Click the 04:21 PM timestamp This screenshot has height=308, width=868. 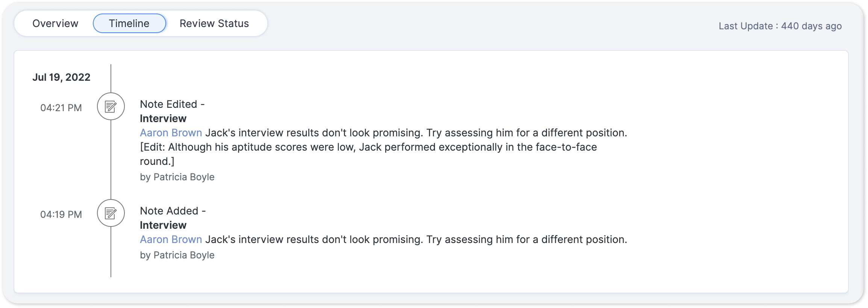point(61,108)
